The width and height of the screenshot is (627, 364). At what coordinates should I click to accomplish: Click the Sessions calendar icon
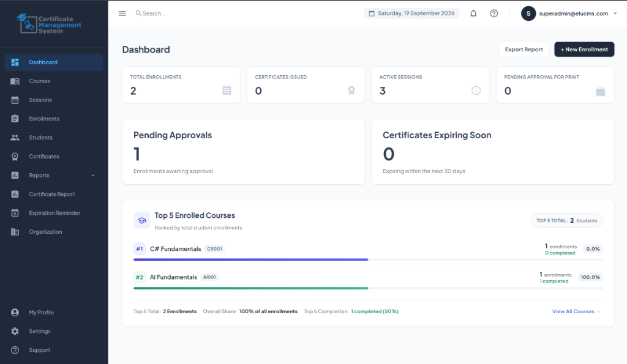coord(15,100)
